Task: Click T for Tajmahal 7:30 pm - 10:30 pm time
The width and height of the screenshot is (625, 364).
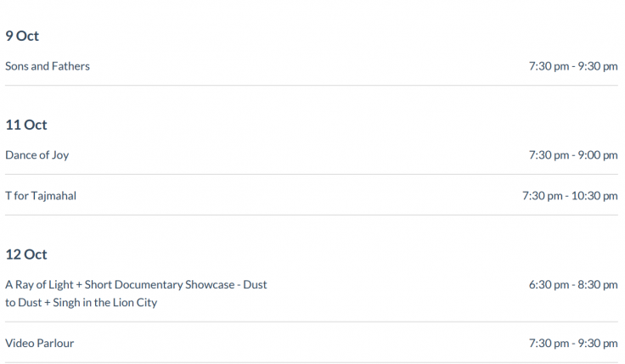Action: pyautogui.click(x=570, y=196)
